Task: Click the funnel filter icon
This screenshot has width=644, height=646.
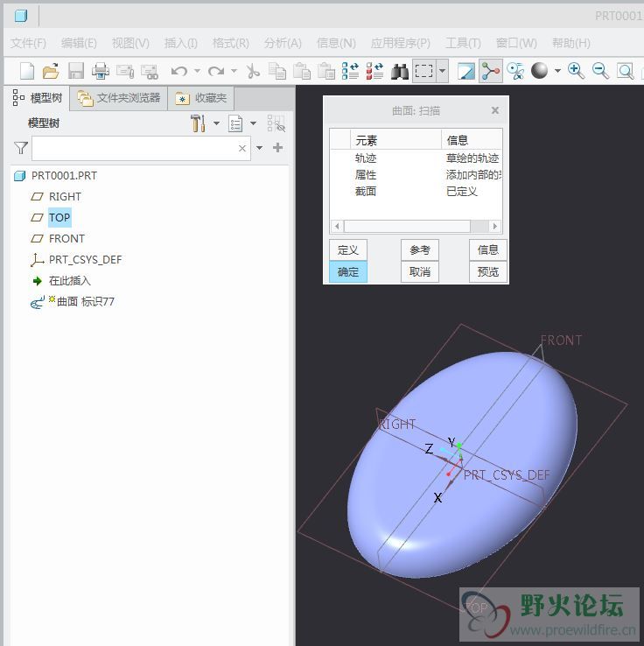Action: [21, 147]
